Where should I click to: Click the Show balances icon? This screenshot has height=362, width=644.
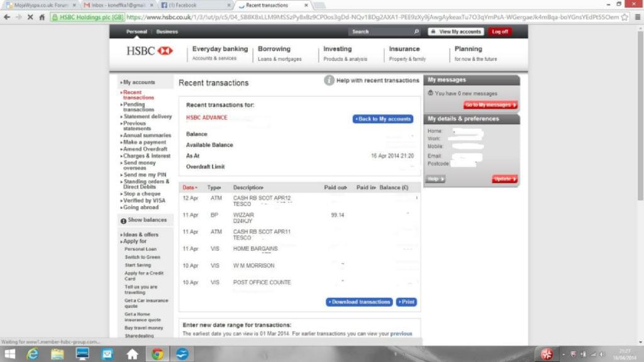pyautogui.click(x=123, y=221)
